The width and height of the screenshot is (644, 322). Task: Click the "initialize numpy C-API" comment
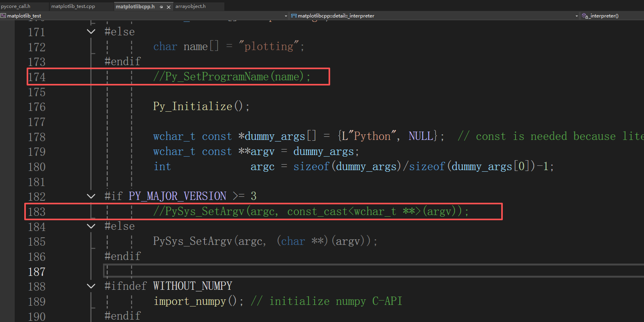tap(327, 301)
